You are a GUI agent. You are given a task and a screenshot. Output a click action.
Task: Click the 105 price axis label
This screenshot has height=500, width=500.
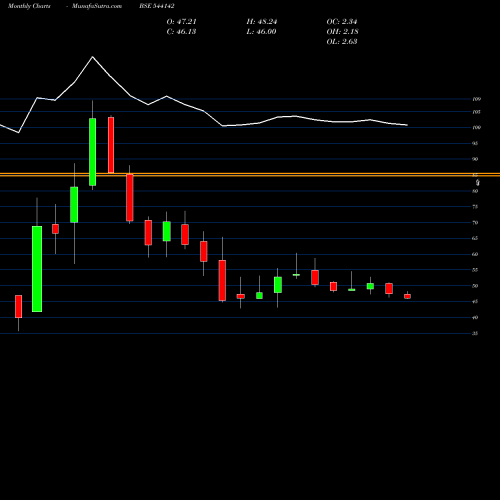[x=476, y=112]
